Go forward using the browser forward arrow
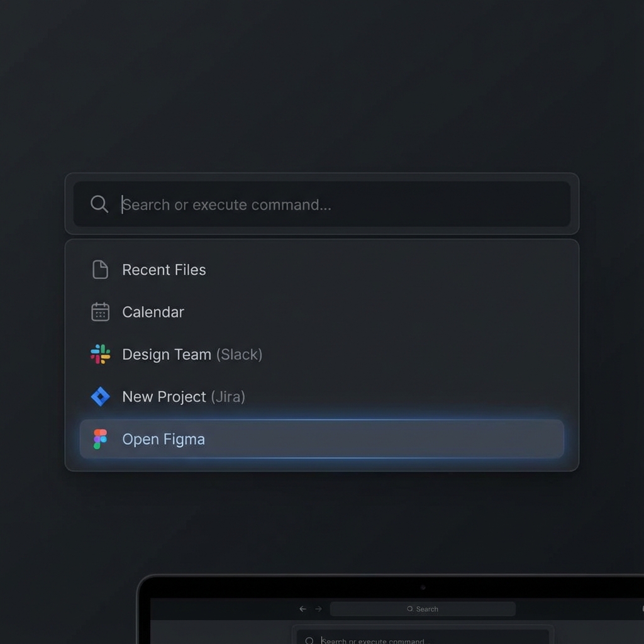 (x=319, y=608)
